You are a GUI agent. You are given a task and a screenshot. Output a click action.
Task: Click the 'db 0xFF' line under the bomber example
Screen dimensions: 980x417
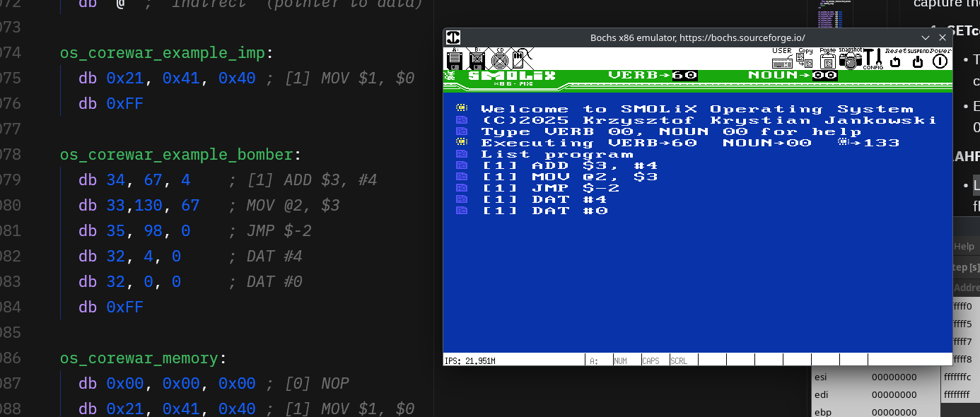point(111,307)
